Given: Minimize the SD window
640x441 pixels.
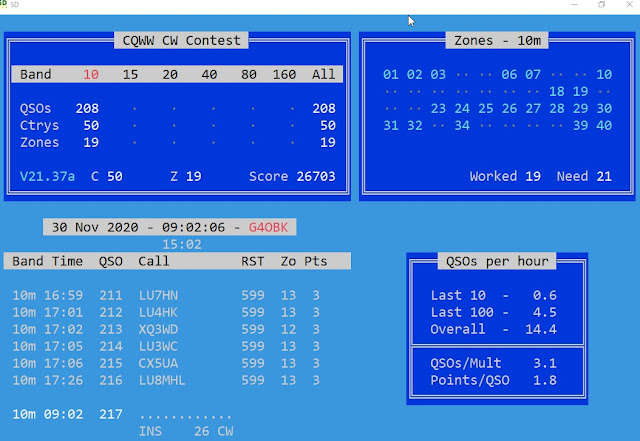Looking at the screenshot, I should [x=574, y=4].
